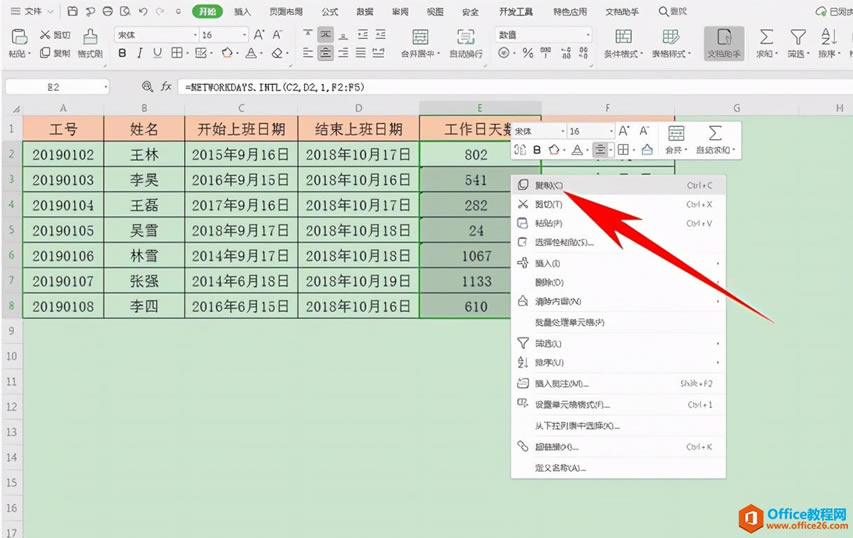Decrease font size with the A- icon
This screenshot has width=853, height=538.
[x=277, y=35]
